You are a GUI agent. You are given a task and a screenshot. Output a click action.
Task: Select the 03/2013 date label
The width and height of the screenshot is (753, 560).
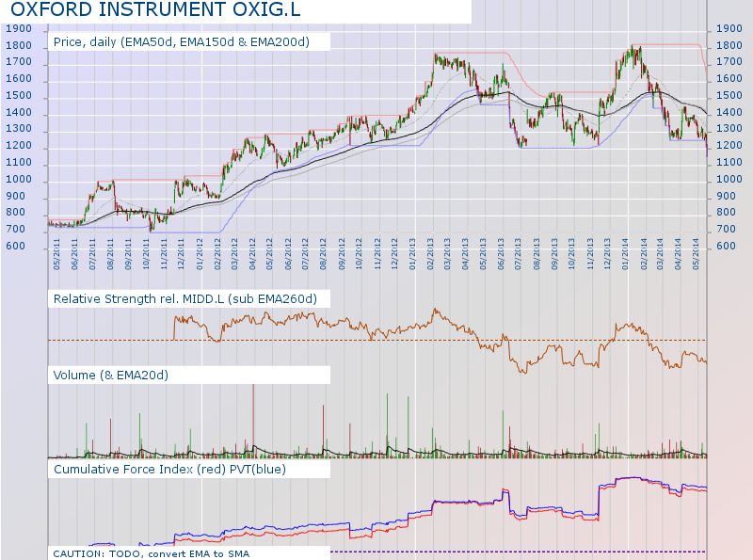pyautogui.click(x=447, y=254)
